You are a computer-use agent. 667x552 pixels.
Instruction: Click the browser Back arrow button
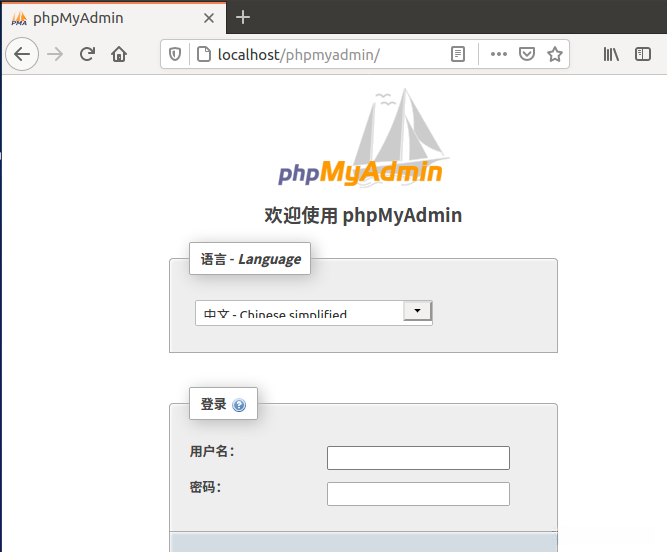click(x=22, y=54)
